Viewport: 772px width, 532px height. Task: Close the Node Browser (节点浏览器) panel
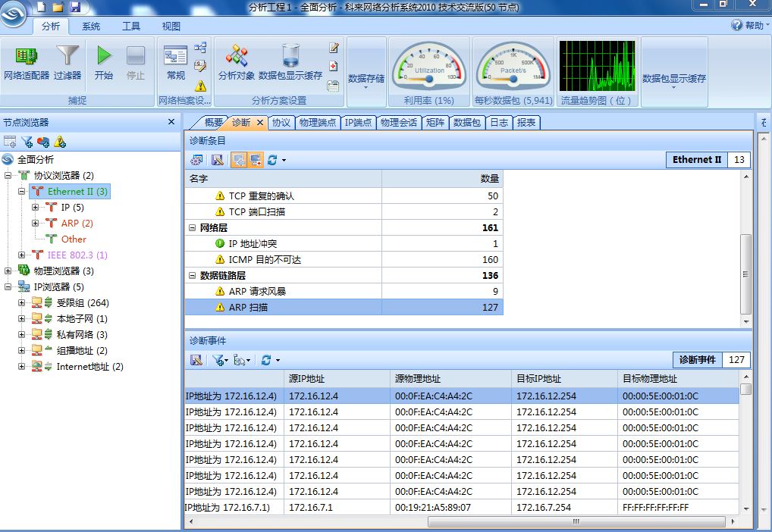(x=171, y=122)
